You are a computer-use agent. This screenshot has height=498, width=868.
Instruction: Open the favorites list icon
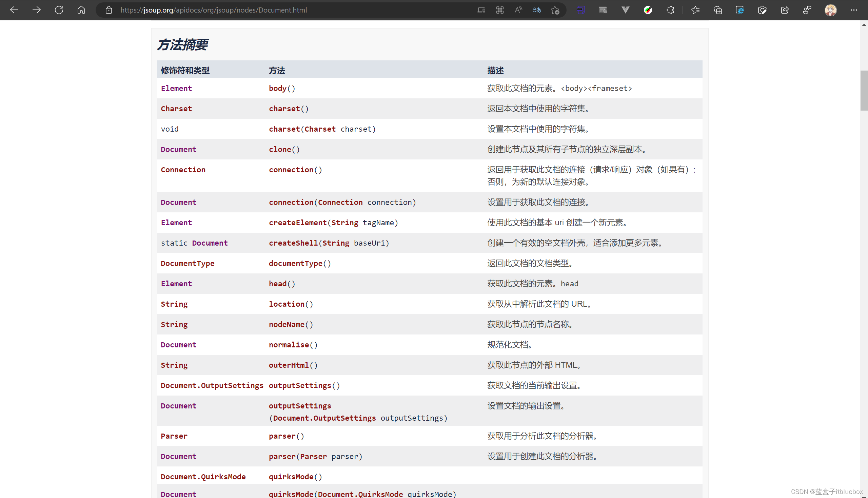[695, 10]
